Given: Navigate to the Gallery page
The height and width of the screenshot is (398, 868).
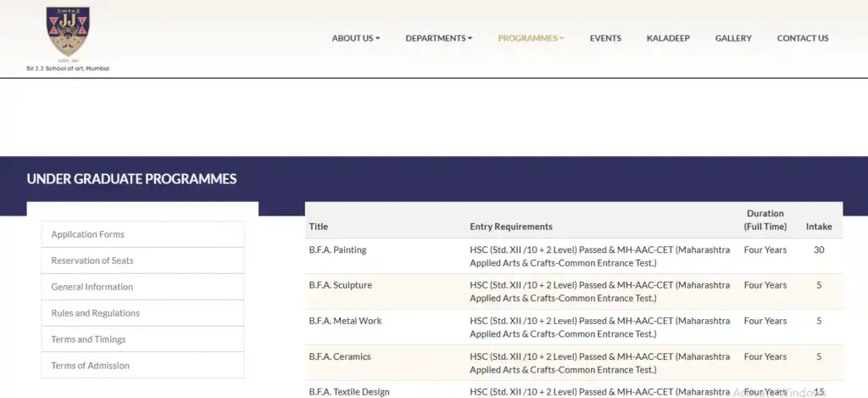Looking at the screenshot, I should [x=733, y=38].
